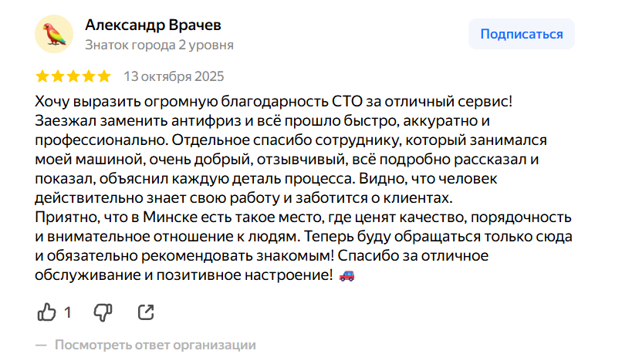The image size is (622, 364).
Task: Dislike the review with thumbs-down icon
Action: [103, 312]
